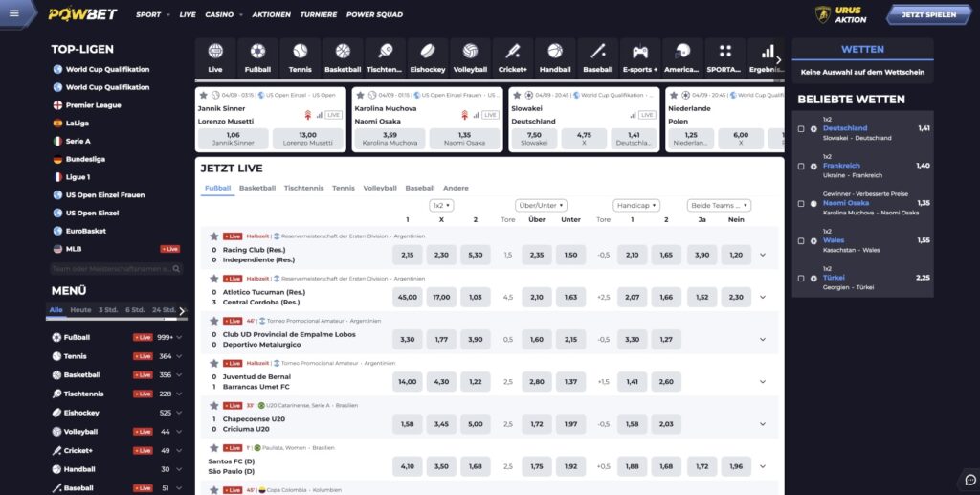Switch to the Tischtennis live tab
The width and height of the screenshot is (980, 495).
302,188
